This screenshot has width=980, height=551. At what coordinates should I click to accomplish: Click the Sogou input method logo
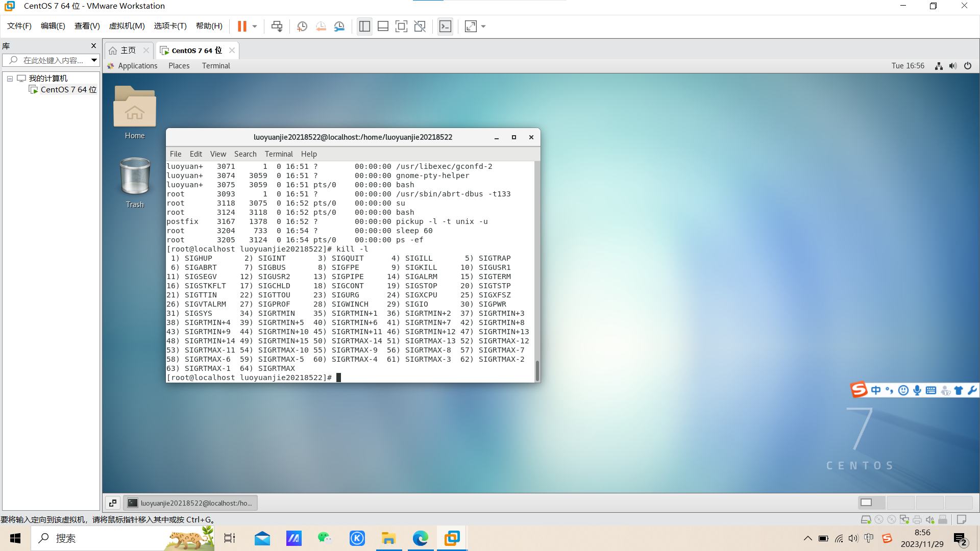click(859, 390)
